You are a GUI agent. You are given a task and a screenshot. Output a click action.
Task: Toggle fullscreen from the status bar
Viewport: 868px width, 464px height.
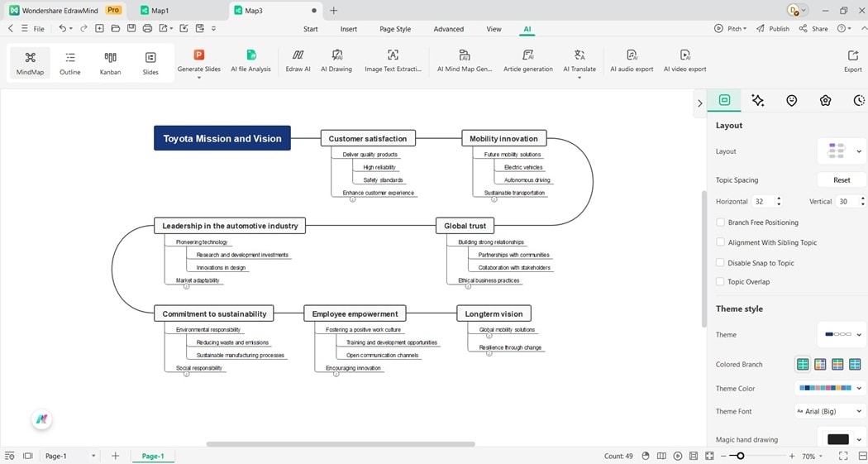(843, 456)
